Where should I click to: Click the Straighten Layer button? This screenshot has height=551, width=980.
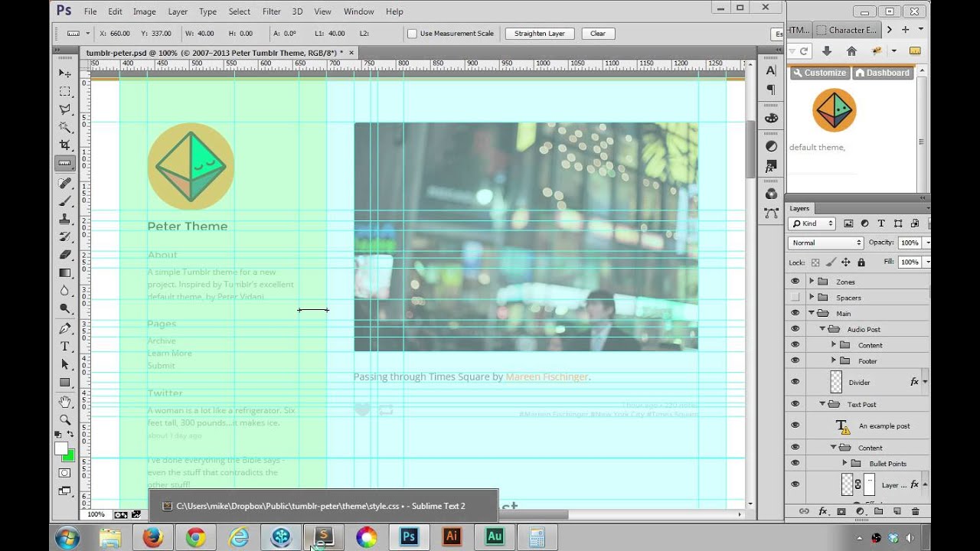pos(539,34)
